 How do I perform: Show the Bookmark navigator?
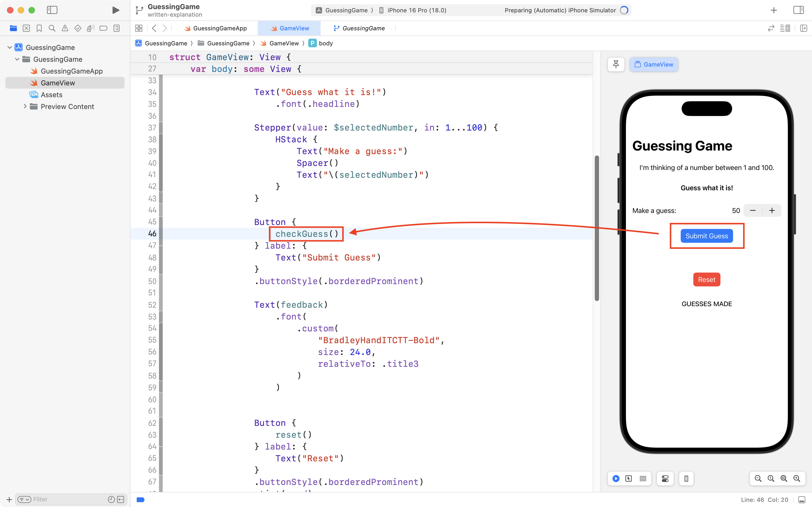(39, 28)
